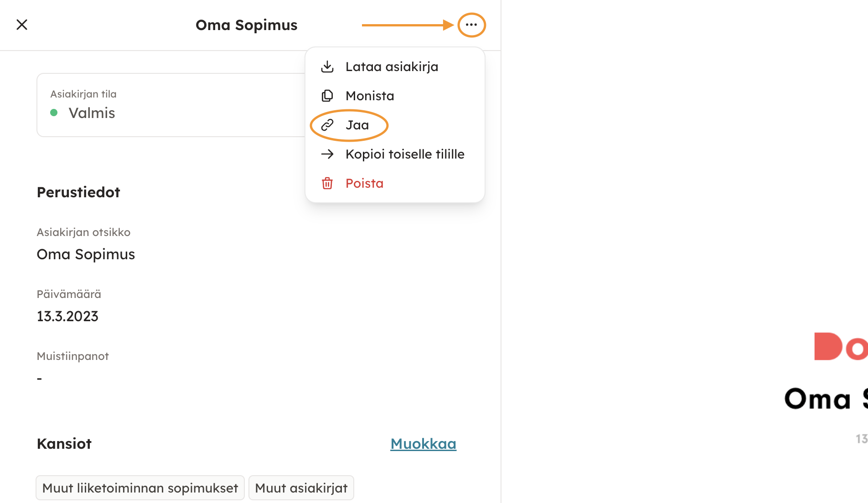Click the green Valmis status dot
Image resolution: width=868 pixels, height=503 pixels.
point(54,113)
